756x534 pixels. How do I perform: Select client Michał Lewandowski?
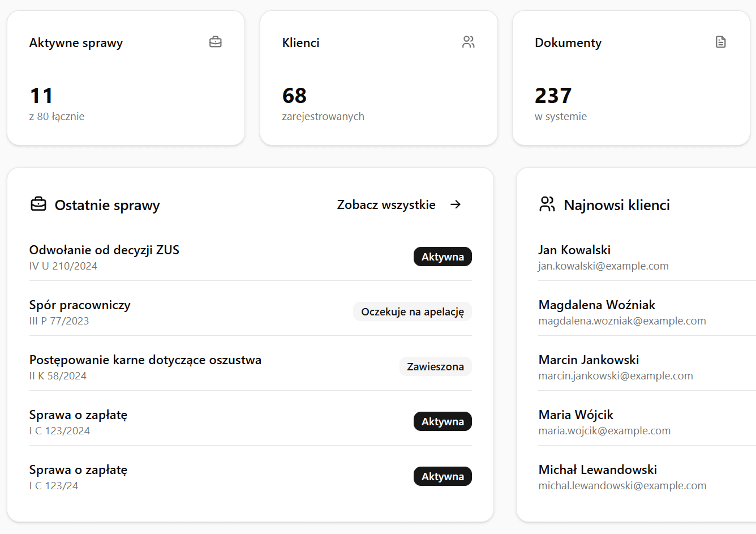click(598, 469)
